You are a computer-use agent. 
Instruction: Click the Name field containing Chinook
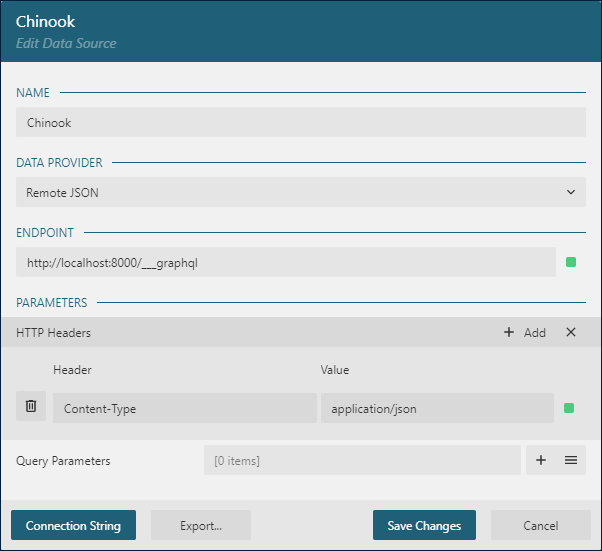(x=300, y=122)
